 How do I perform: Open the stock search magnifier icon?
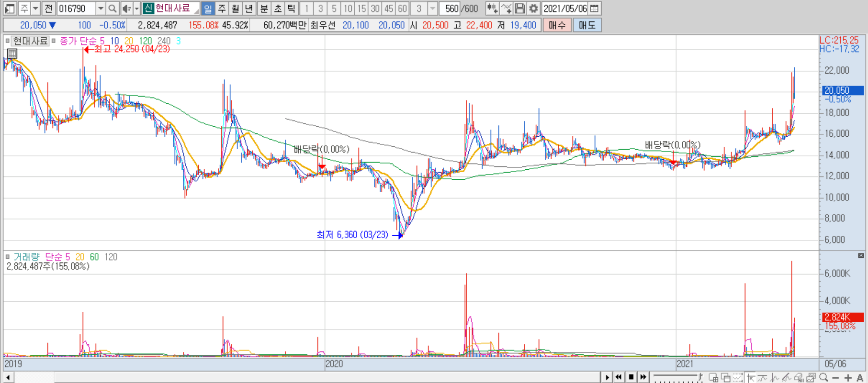tap(113, 9)
